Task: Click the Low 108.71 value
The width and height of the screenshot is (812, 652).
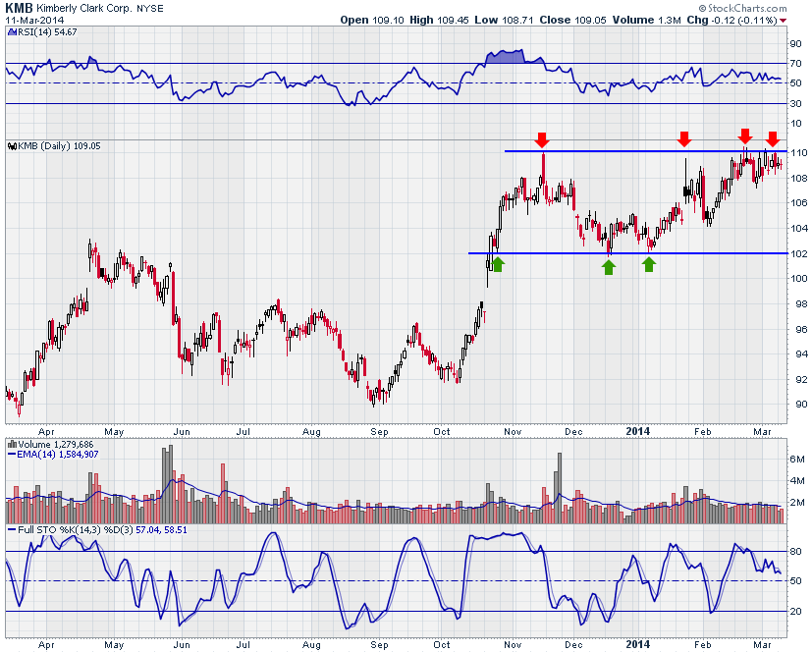Action: pyautogui.click(x=504, y=21)
